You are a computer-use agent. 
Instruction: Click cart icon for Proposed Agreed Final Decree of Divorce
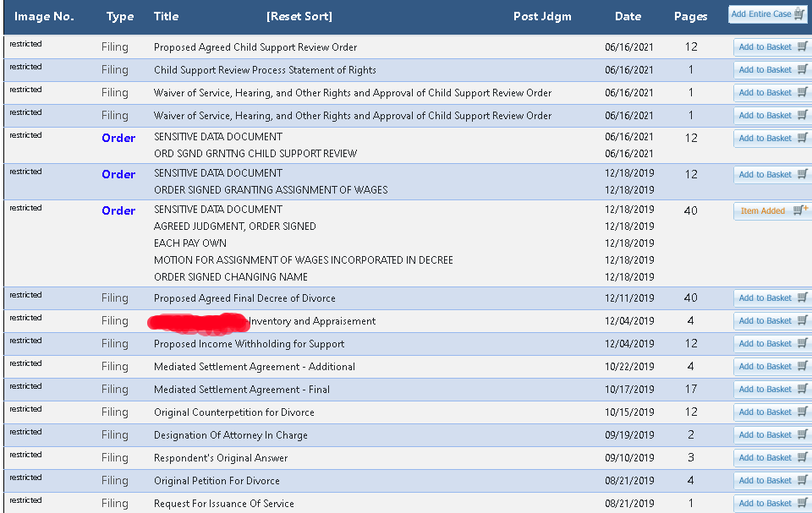tap(803, 297)
